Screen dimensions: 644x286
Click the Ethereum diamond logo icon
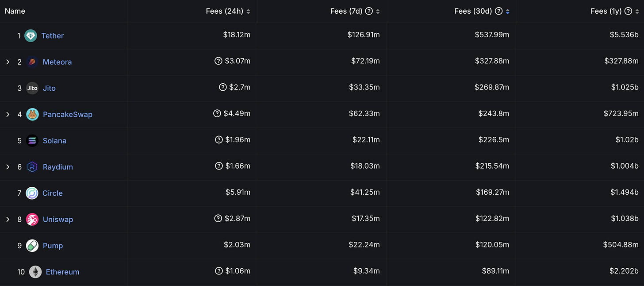coord(35,272)
